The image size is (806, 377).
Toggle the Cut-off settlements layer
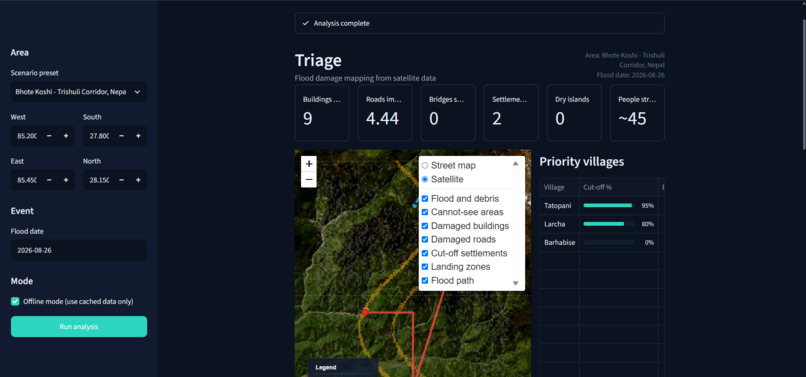425,253
